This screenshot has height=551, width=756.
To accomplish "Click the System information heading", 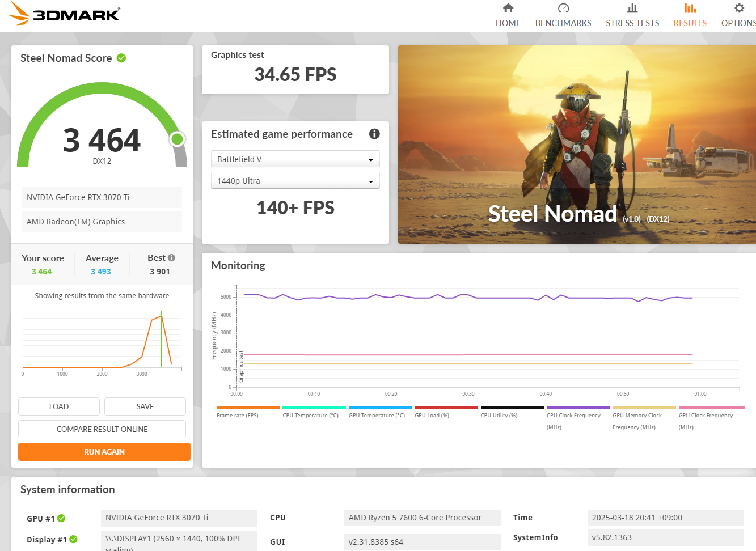I will [67, 489].
